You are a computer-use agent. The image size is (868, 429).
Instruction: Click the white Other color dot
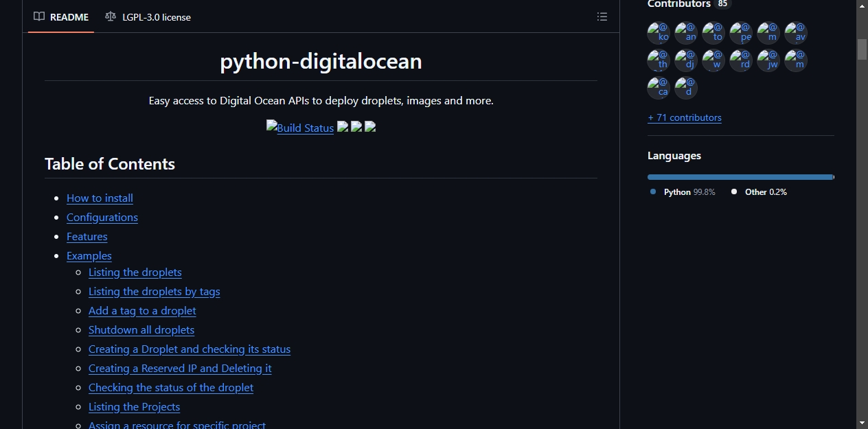coord(734,192)
